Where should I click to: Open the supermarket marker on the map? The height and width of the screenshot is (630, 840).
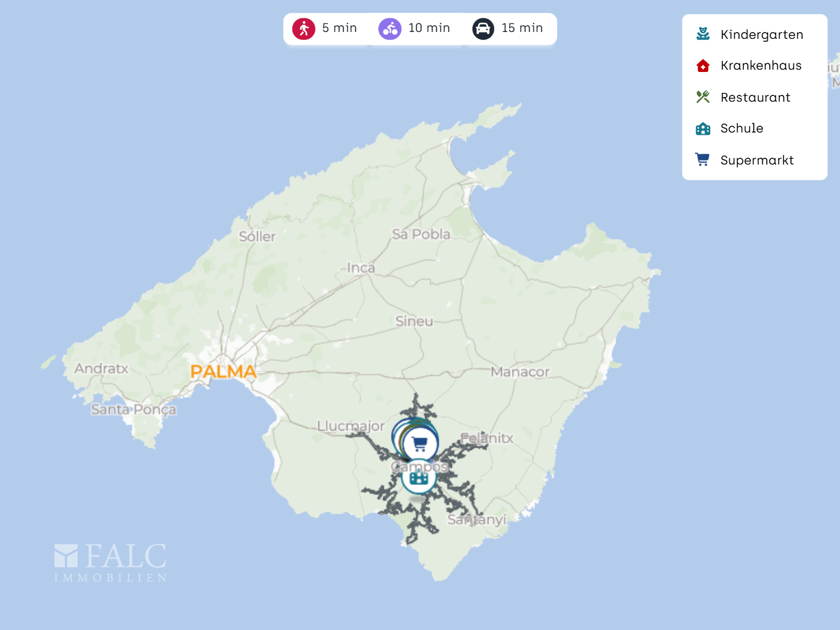420,443
